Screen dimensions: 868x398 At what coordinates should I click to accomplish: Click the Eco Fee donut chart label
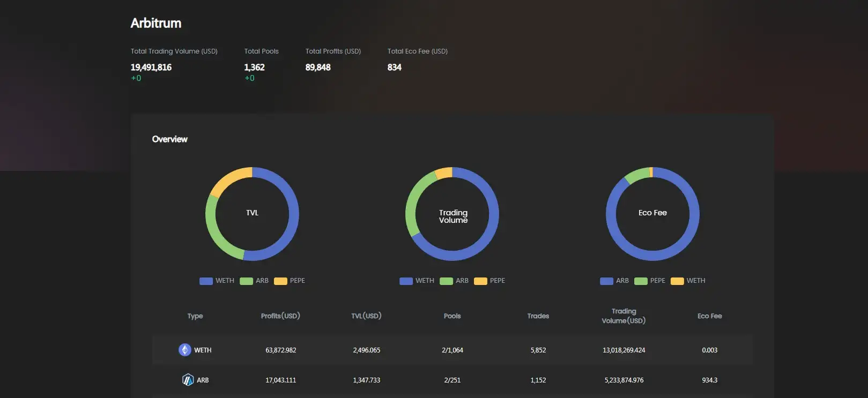point(652,213)
